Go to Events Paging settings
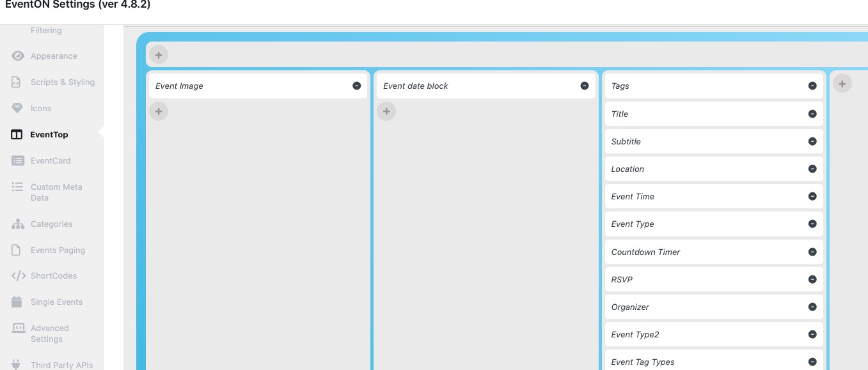The width and height of the screenshot is (868, 370). pos(58,250)
